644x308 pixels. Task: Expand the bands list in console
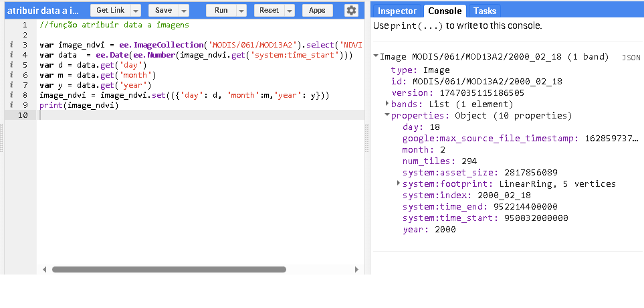(x=387, y=104)
